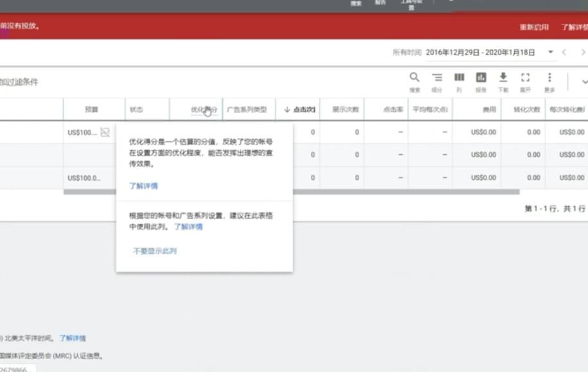This screenshot has width=588, height=372.
Task: Click the download (下载) icon
Action: click(x=503, y=78)
